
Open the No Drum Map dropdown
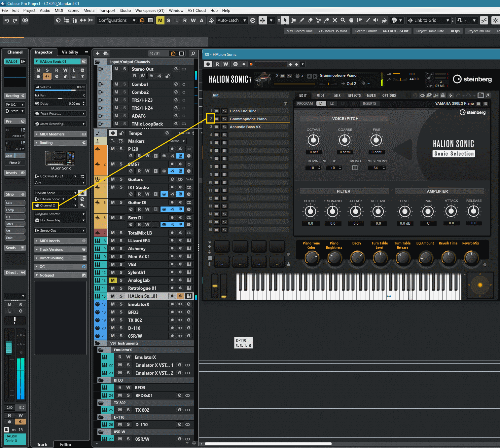pos(60,220)
